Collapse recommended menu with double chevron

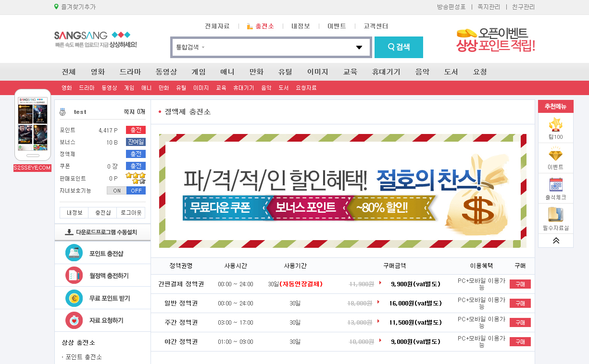pyautogui.click(x=556, y=241)
